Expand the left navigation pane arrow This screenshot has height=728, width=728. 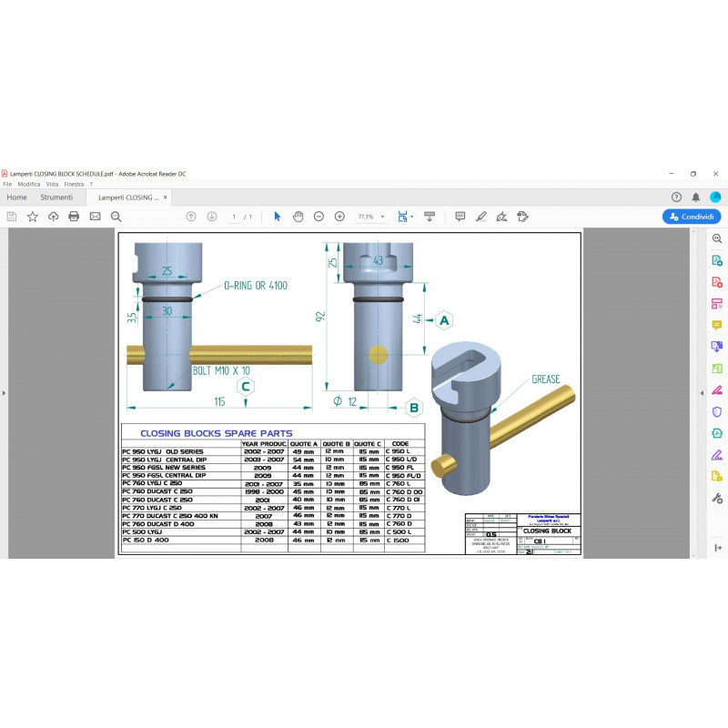click(5, 392)
